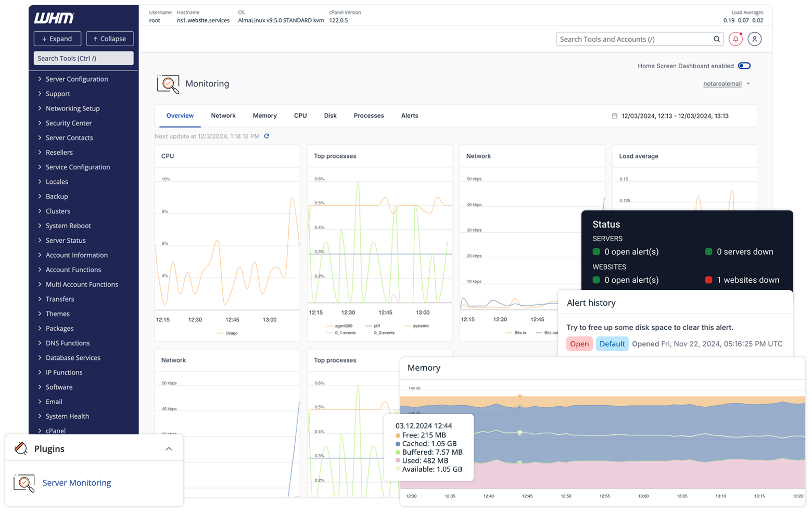Expand the Software section
812x513 pixels.
(59, 387)
